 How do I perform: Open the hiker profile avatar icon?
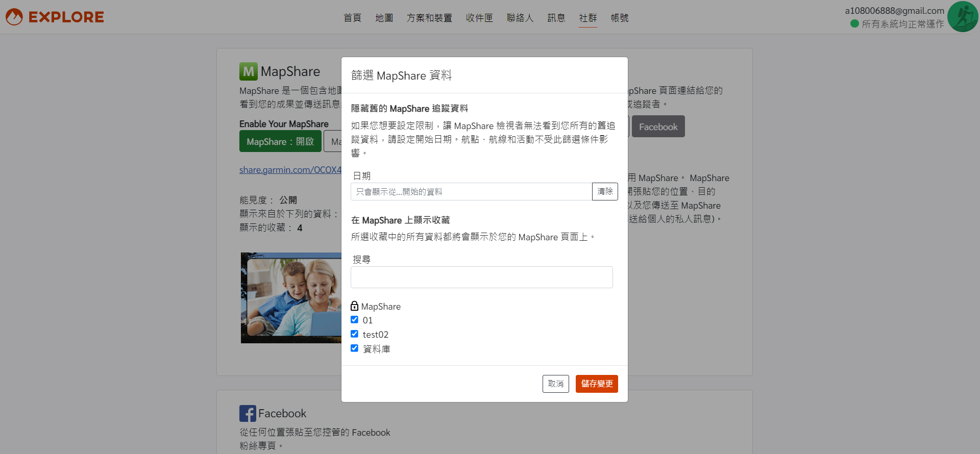point(963,17)
